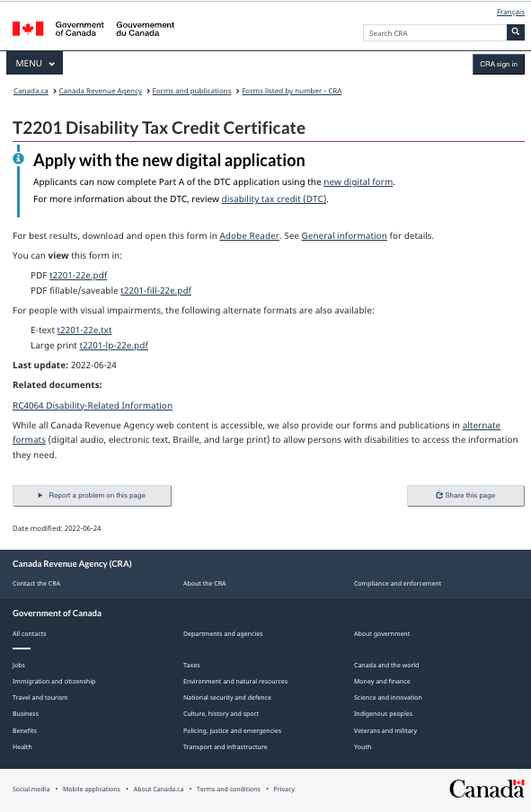The image size is (531, 812).
Task: Expand the MENU dropdown
Action: pyautogui.click(x=34, y=63)
